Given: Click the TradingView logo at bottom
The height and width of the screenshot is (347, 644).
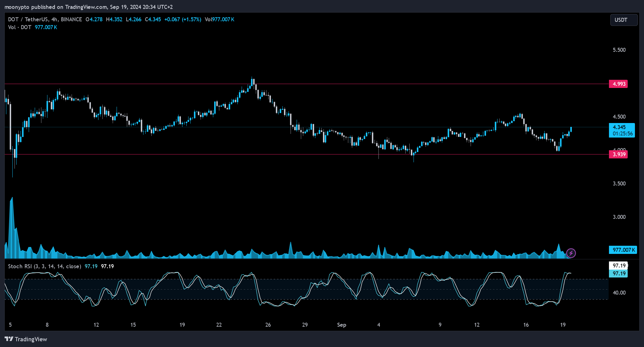Looking at the screenshot, I should click(x=26, y=339).
